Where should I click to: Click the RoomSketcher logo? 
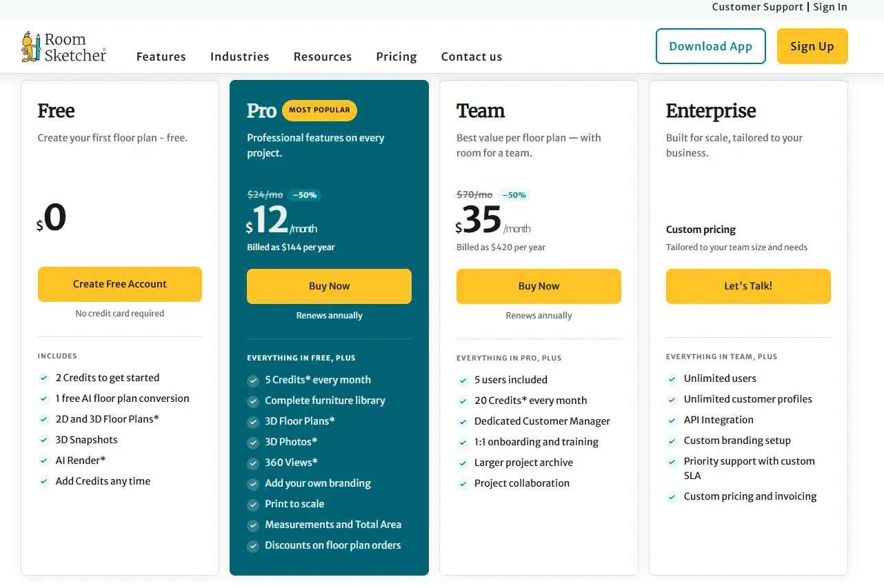click(64, 47)
